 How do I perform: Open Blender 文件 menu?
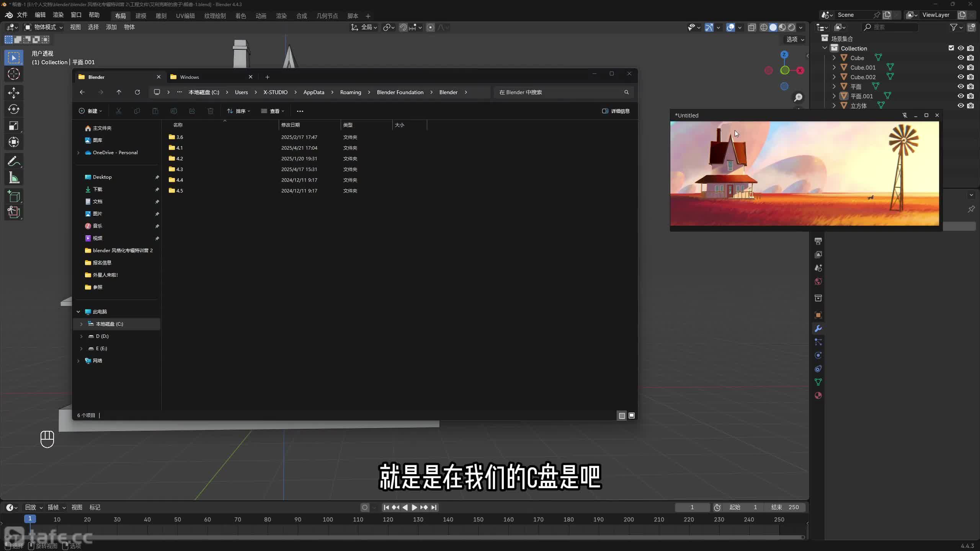point(22,15)
